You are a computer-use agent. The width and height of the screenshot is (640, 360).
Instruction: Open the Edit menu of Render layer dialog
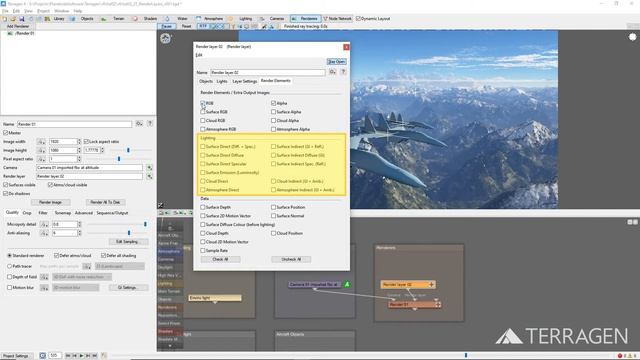[199, 55]
